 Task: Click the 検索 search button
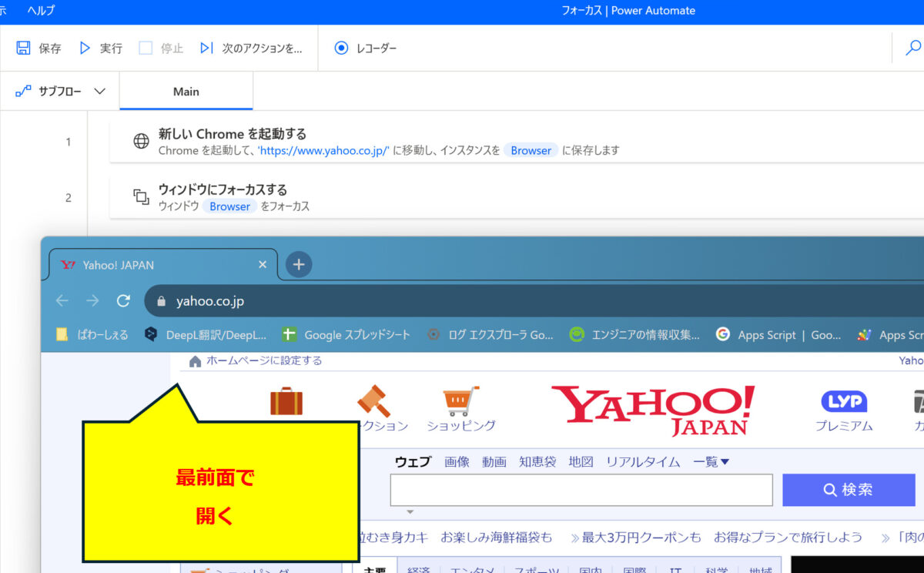849,489
